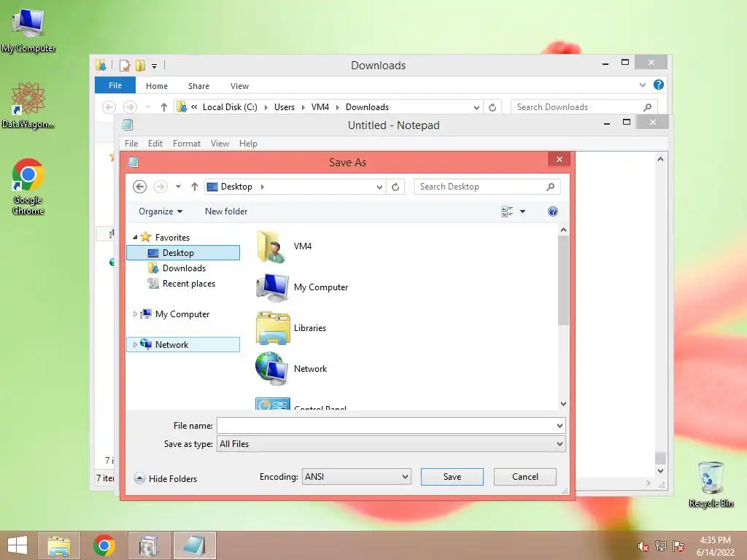The width and height of the screenshot is (747, 560).
Task: Select Libraries in file list
Action: [291, 328]
